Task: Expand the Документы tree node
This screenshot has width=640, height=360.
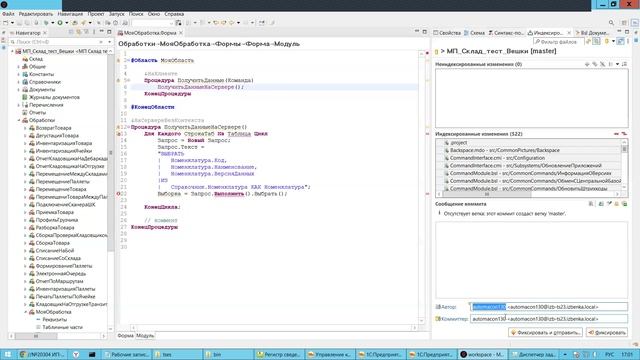Action: click(18, 89)
